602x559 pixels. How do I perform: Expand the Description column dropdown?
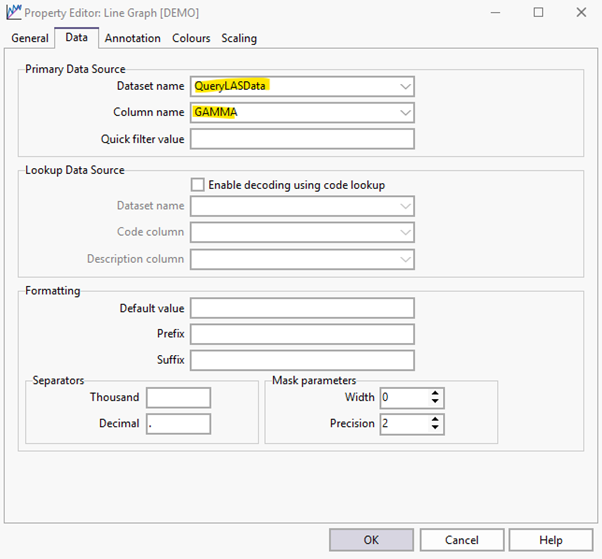405,259
